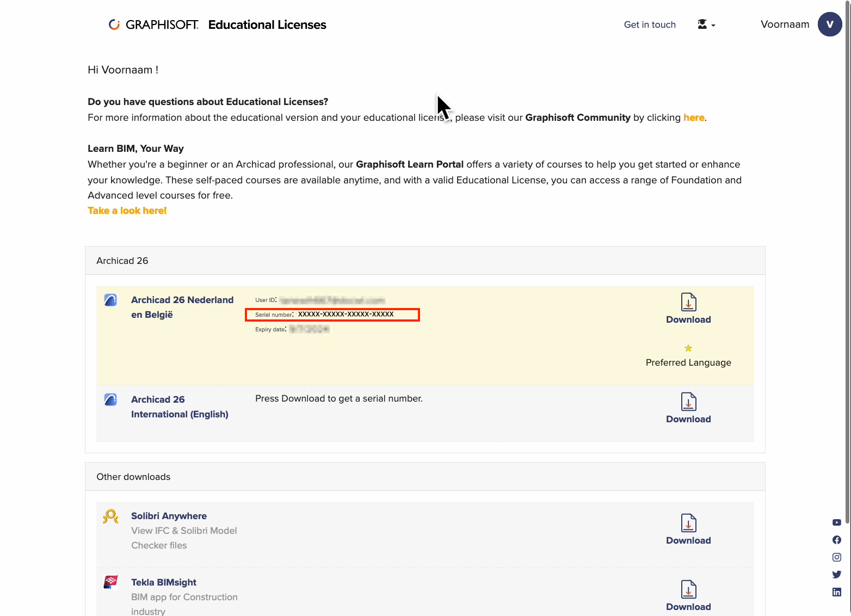Click 'View IFC & Solibri Model Checker files' description
Image resolution: width=851 pixels, height=616 pixels.
tap(184, 538)
